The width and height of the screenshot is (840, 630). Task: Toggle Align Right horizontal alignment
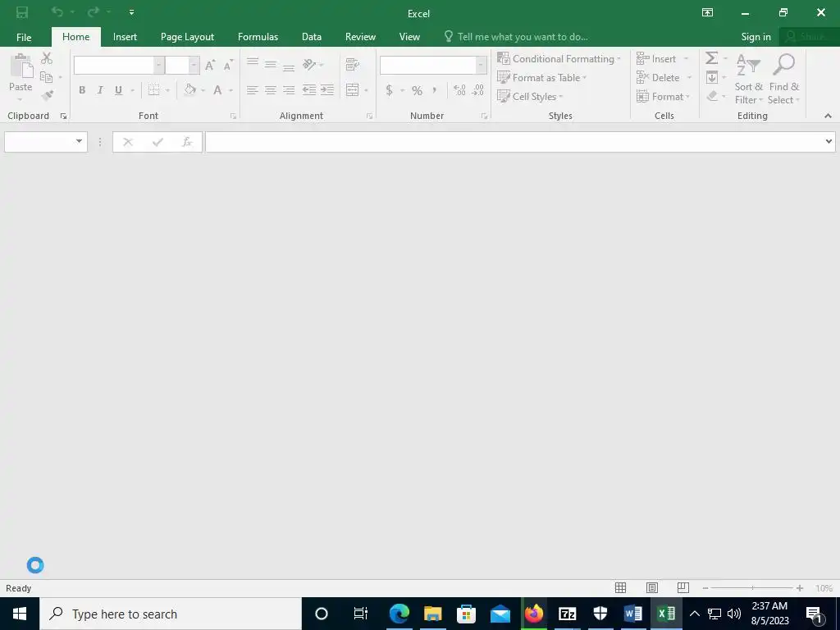coord(289,90)
